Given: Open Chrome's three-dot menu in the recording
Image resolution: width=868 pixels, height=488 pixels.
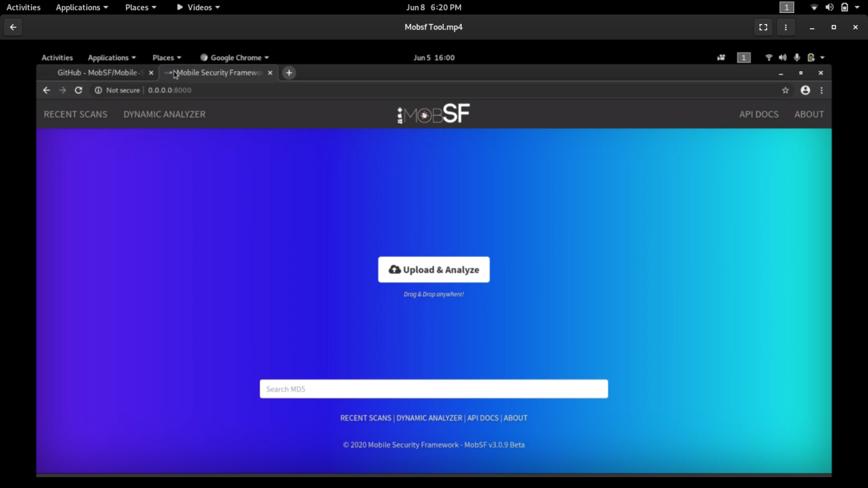Looking at the screenshot, I should coord(821,90).
